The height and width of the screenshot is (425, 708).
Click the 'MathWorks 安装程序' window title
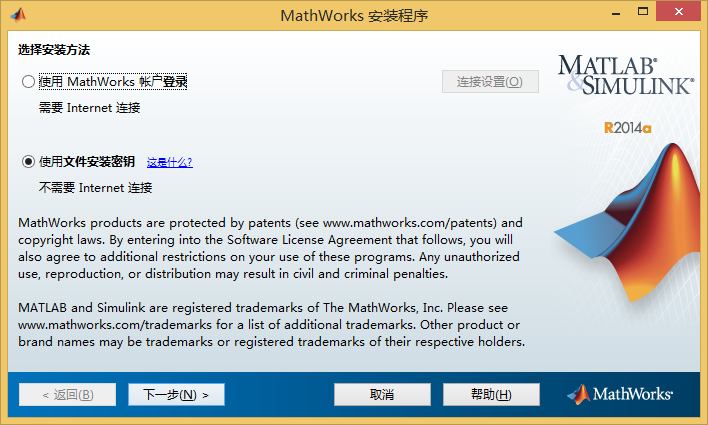(x=354, y=16)
